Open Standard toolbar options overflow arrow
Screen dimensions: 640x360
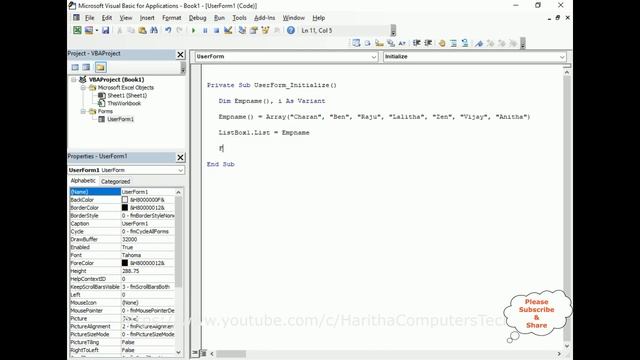coord(393,31)
